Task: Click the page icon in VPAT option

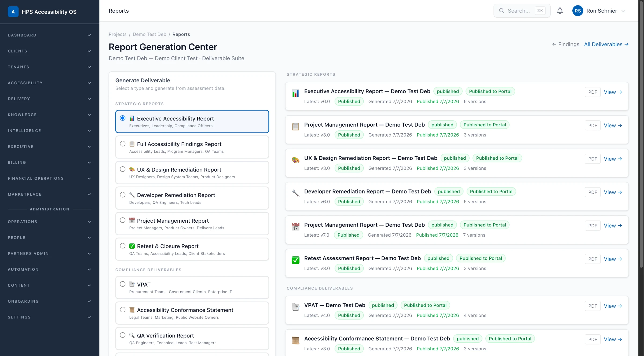Action: click(x=132, y=284)
